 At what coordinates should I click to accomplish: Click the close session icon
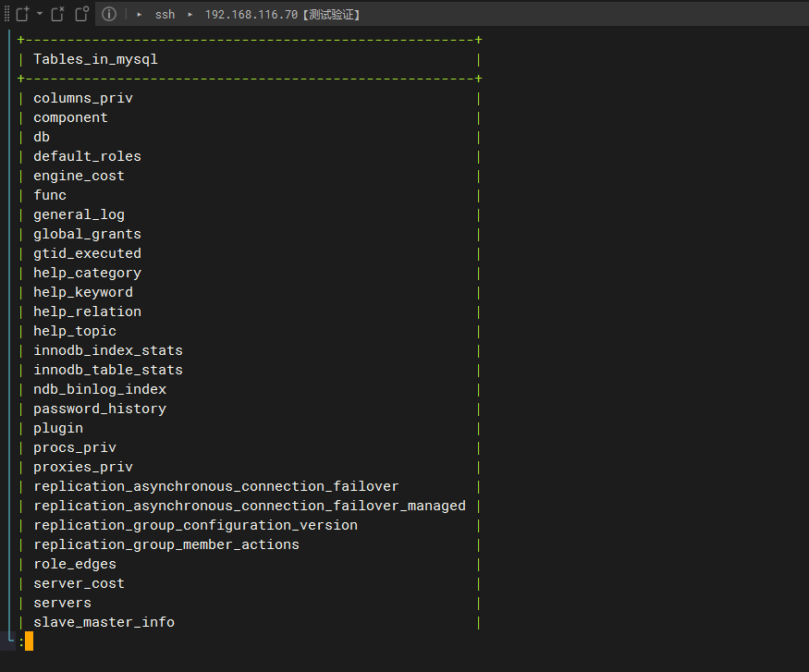point(57,14)
